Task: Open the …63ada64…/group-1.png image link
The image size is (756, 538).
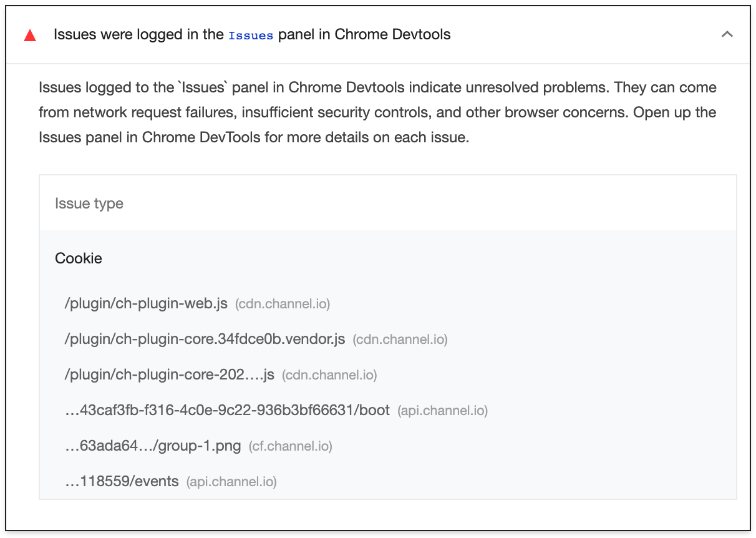Action: [153, 446]
